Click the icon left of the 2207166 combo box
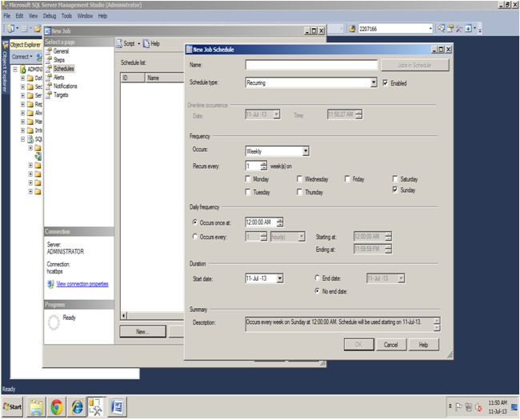520x420 pixels. point(352,29)
